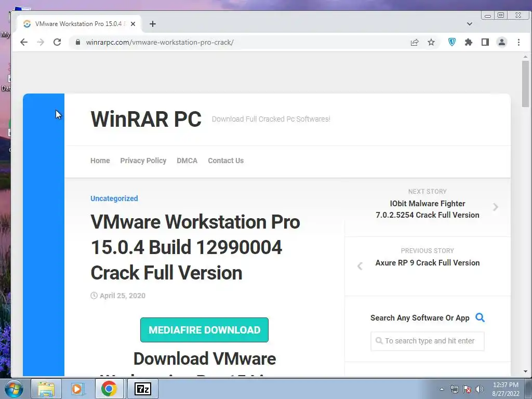Image resolution: width=532 pixels, height=399 pixels.
Task: Reload the current page
Action: [x=57, y=42]
